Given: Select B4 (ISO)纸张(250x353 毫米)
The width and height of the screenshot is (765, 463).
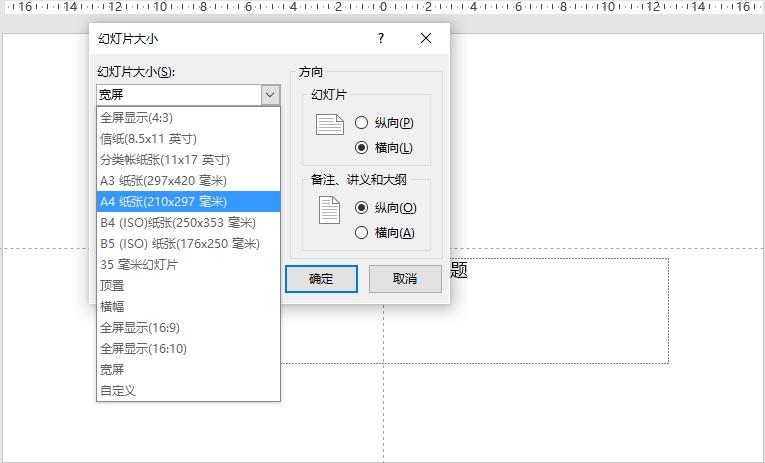Looking at the screenshot, I should [188, 222].
